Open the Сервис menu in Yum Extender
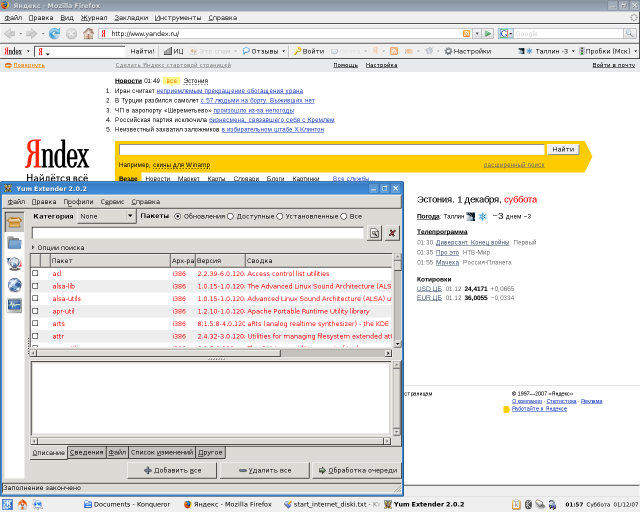This screenshot has width=640, height=512. (x=112, y=202)
